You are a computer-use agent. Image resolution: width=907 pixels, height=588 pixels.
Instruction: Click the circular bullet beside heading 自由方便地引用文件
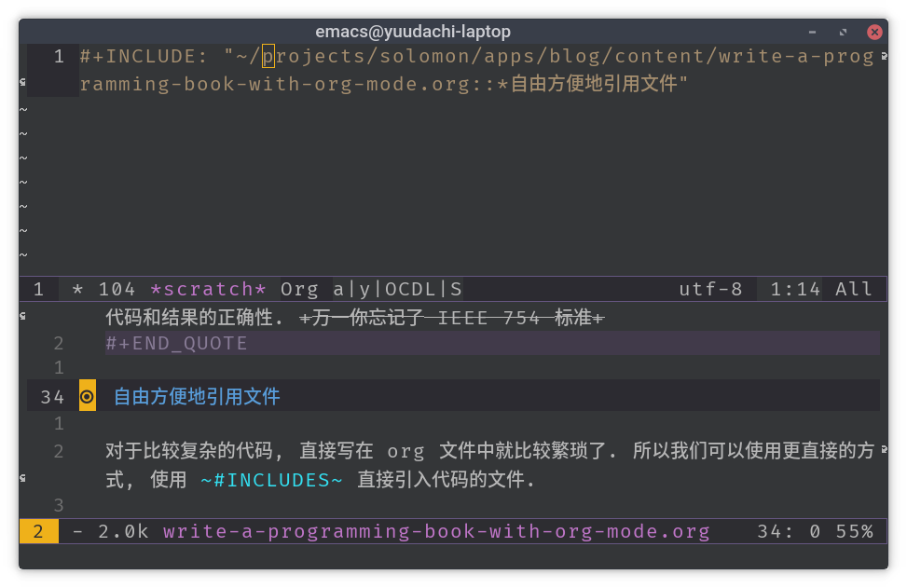87,395
